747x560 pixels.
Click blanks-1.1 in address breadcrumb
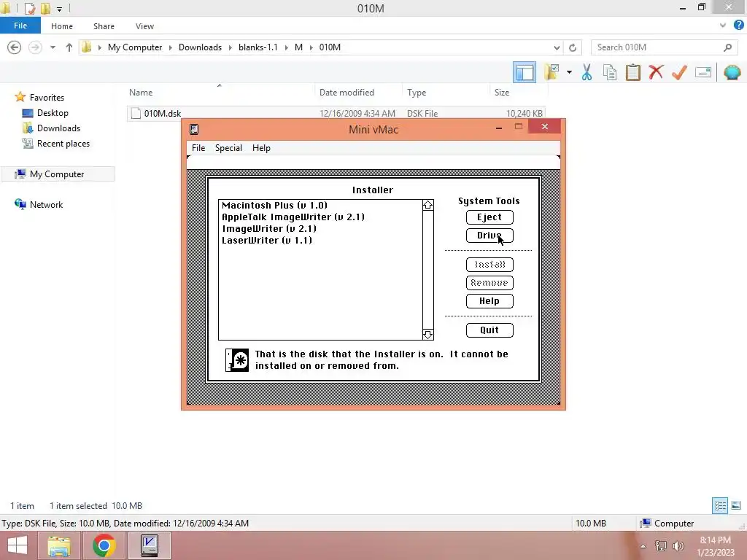(258, 47)
